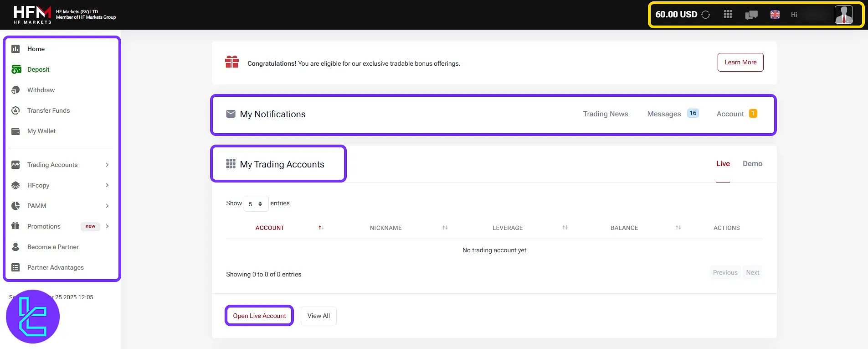868x349 pixels.
Task: Click the View All button
Action: tap(318, 316)
